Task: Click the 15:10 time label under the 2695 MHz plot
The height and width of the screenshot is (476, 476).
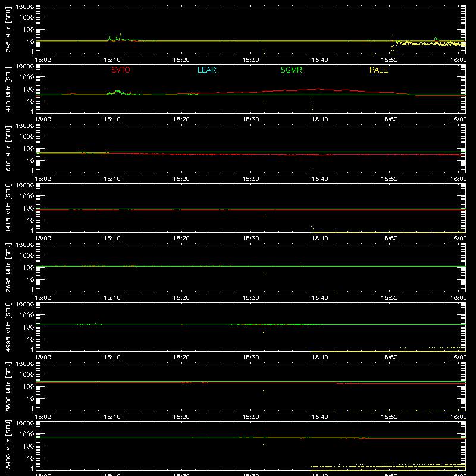Action: pyautogui.click(x=112, y=298)
